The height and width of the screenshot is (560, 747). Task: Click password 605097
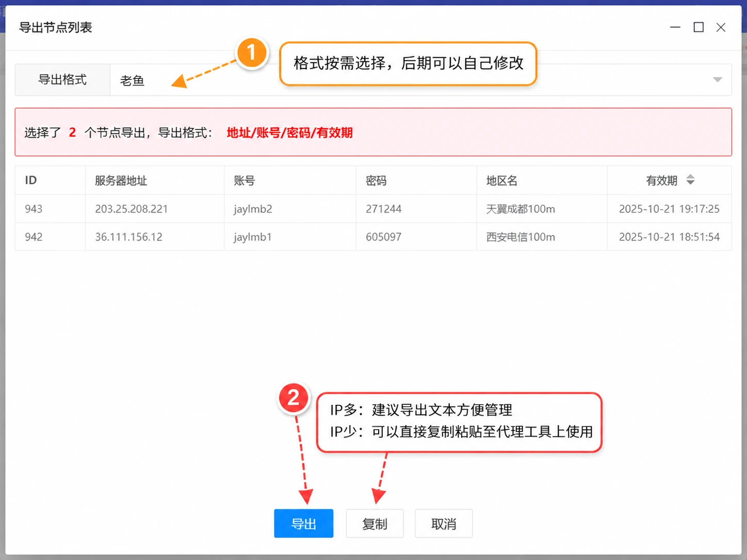pos(383,237)
